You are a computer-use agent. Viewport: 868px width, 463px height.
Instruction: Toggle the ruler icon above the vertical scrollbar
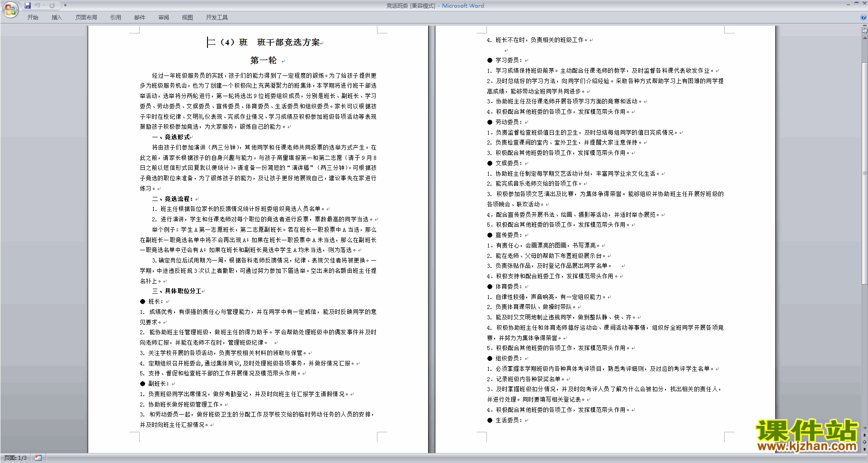point(865,31)
